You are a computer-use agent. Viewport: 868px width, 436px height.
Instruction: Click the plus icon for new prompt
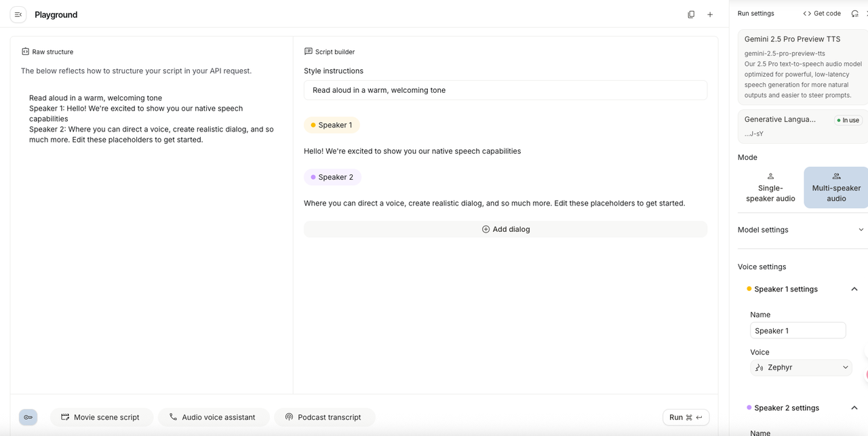710,14
